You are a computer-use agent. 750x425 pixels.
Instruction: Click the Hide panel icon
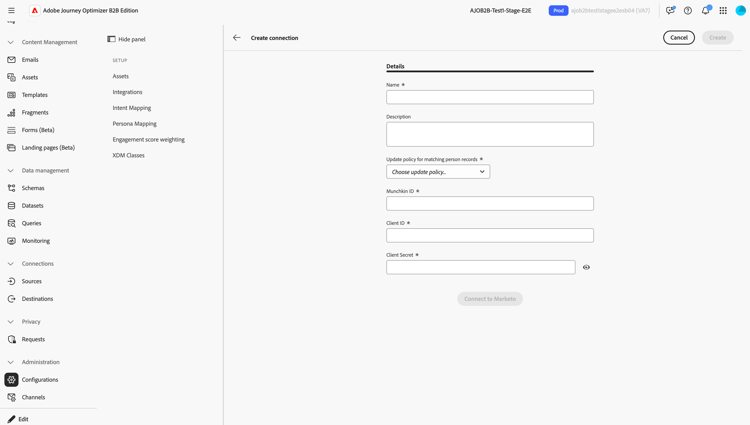[x=111, y=39]
